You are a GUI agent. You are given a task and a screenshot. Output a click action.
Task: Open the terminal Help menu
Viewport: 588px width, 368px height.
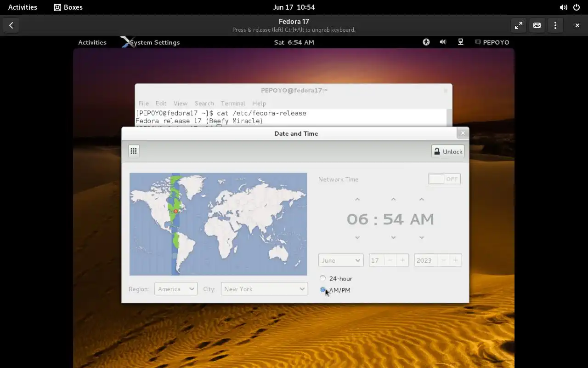coord(259,103)
